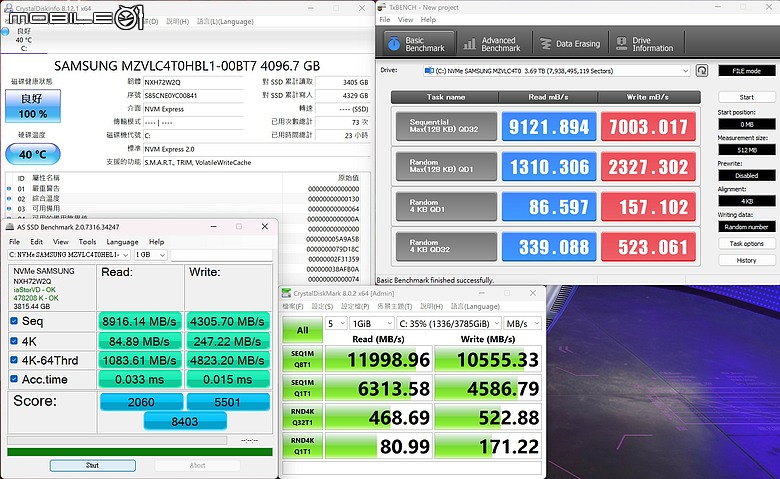Viewport: 780px width, 479px height.
Task: Select attribute row 01 in CrystalDiskInfo
Action: 184,189
